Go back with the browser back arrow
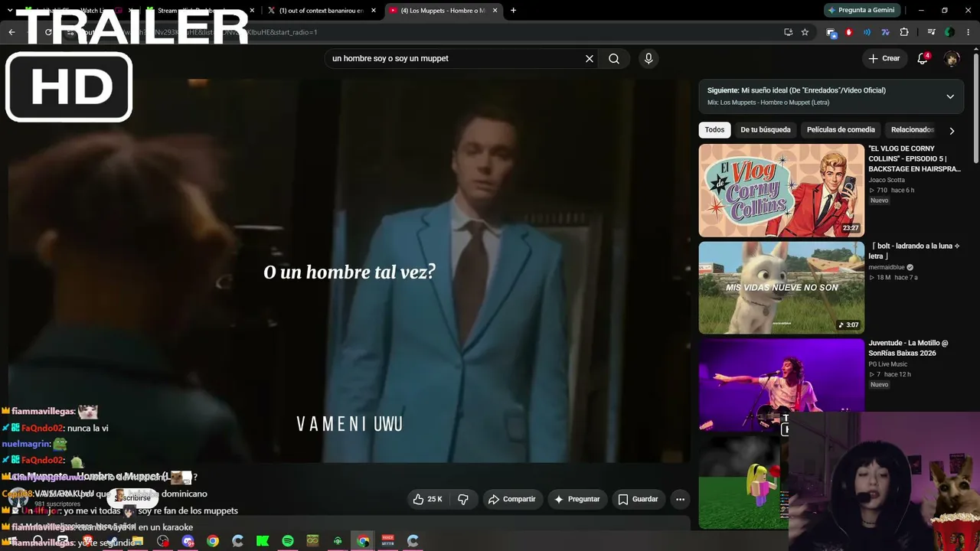This screenshot has height=551, width=980. click(x=11, y=32)
